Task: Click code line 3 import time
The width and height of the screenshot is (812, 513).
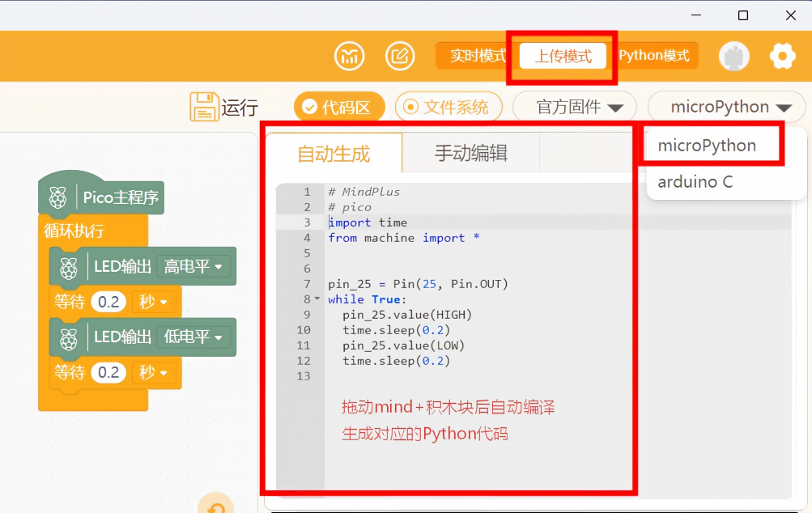Action: (x=368, y=223)
